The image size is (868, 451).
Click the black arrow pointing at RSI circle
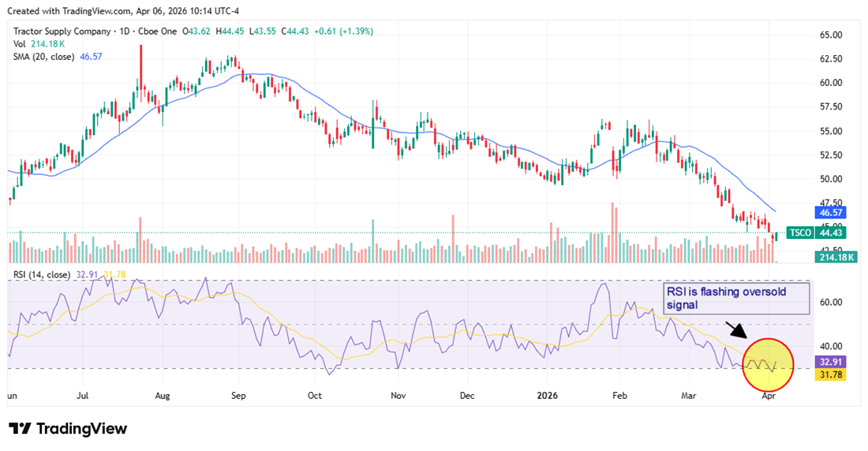[x=734, y=330]
